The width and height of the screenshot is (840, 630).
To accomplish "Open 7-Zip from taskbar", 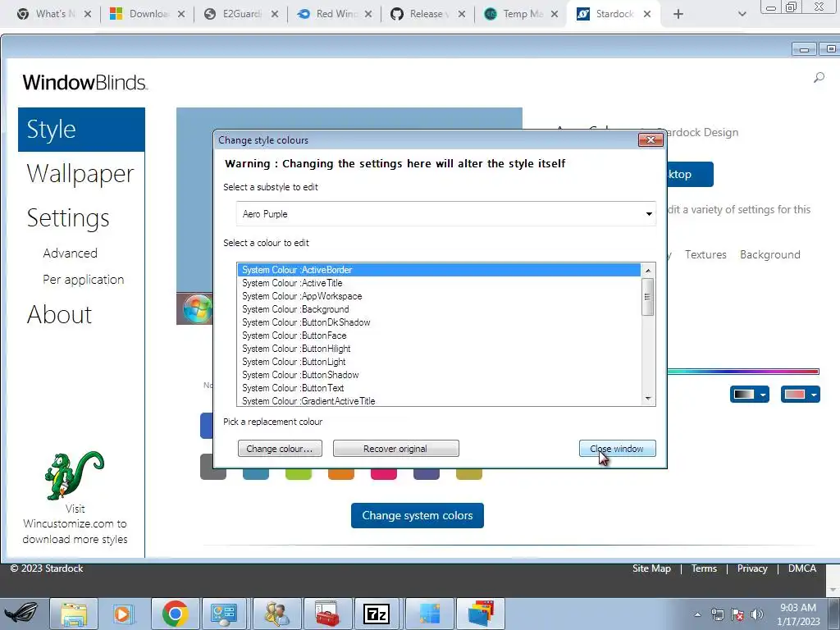I will [x=377, y=614].
